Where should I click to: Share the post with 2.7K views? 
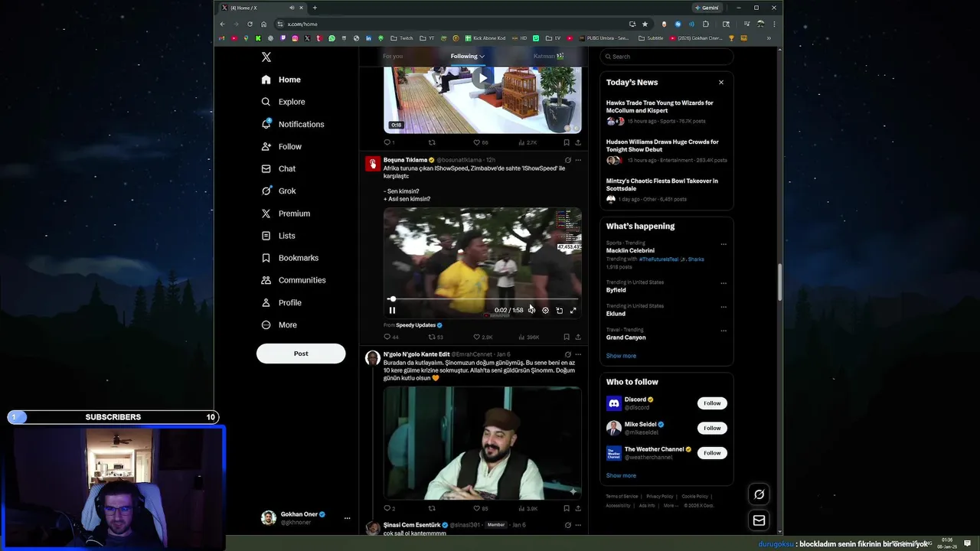pos(577,142)
